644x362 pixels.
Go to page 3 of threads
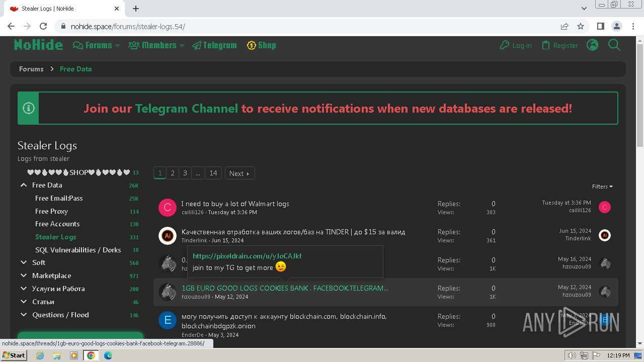(x=185, y=173)
